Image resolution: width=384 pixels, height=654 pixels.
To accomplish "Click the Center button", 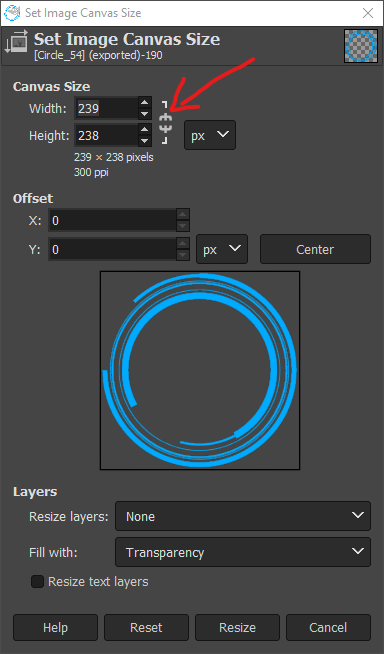I will [315, 249].
